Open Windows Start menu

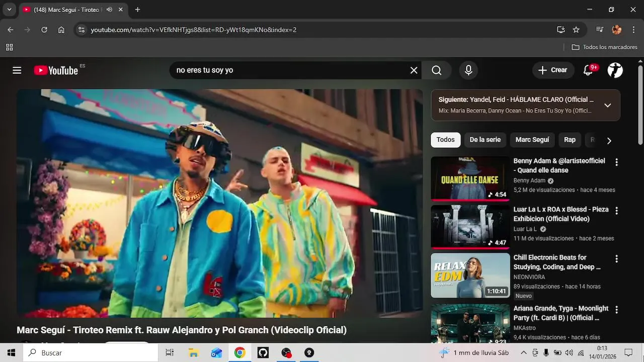11,353
